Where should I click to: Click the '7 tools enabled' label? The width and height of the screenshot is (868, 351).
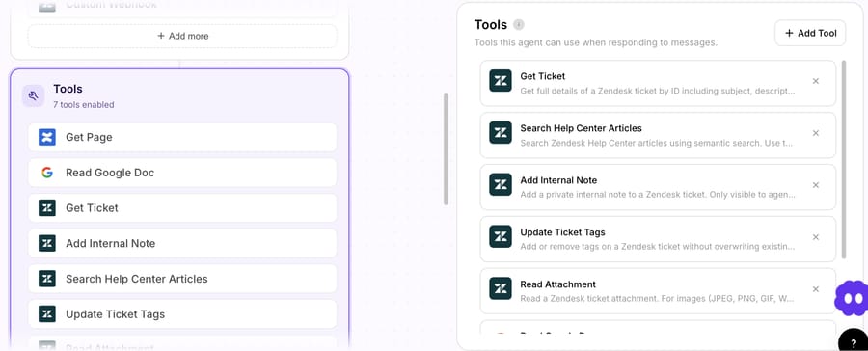tap(84, 105)
